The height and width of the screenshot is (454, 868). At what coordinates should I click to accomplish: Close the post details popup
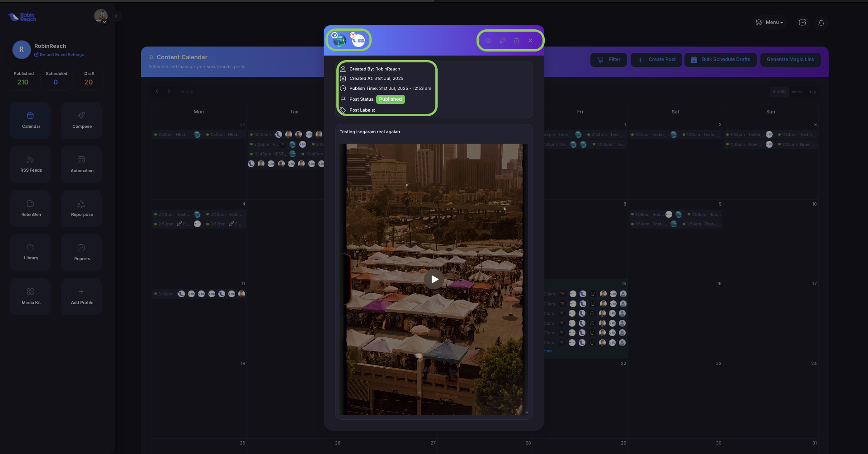tap(530, 41)
